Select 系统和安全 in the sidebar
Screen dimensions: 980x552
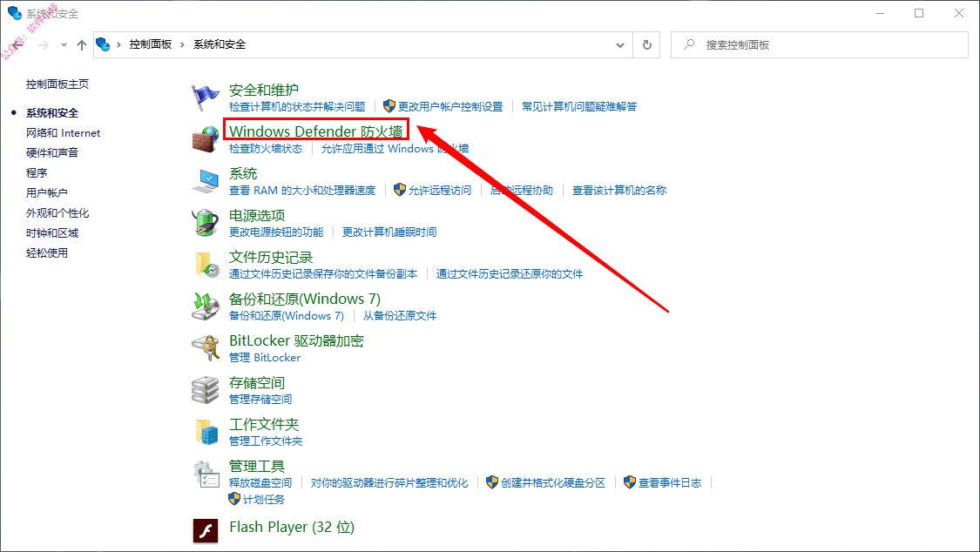coord(52,113)
